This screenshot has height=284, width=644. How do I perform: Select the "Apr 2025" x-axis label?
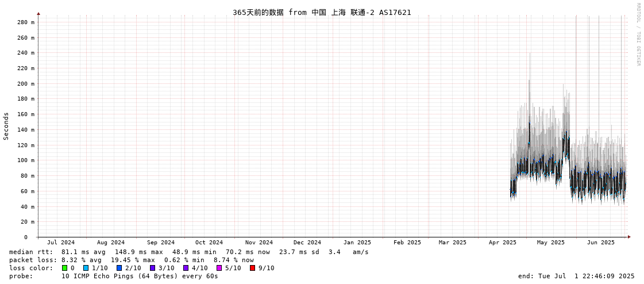[502, 243]
